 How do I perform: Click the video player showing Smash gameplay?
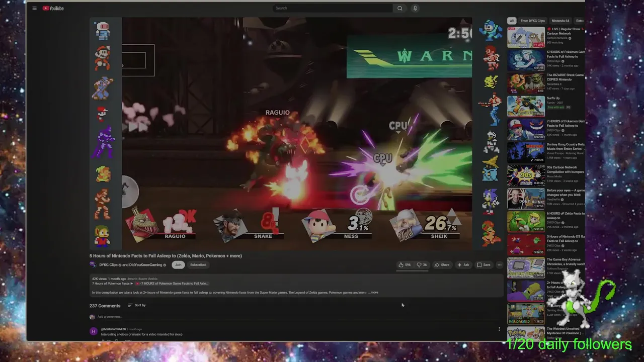click(297, 134)
